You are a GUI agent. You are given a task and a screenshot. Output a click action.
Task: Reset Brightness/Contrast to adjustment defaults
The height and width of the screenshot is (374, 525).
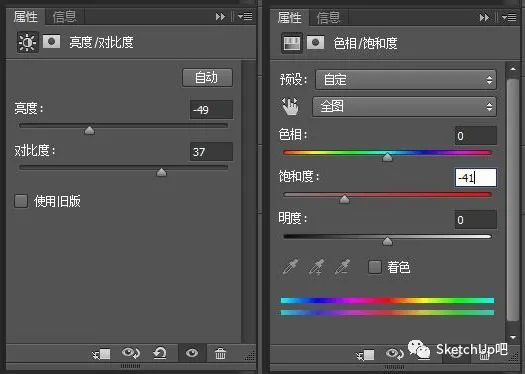tap(160, 353)
